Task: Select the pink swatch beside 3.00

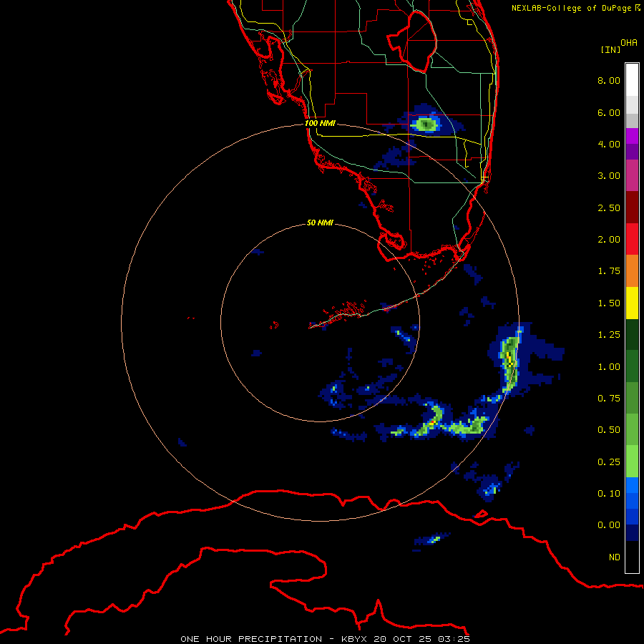Action: [632, 175]
